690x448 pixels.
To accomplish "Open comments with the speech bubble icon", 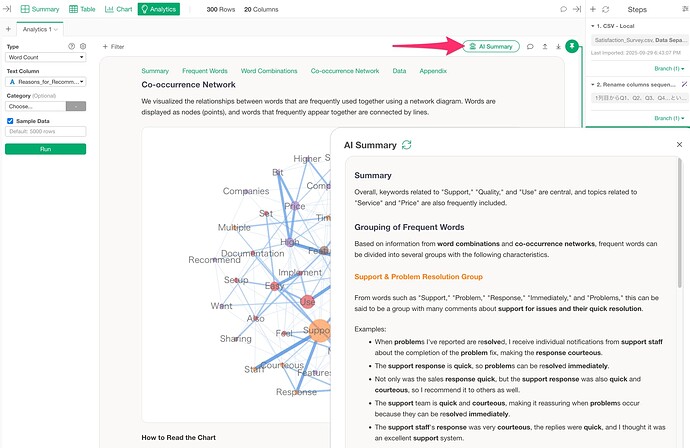I will click(x=530, y=46).
